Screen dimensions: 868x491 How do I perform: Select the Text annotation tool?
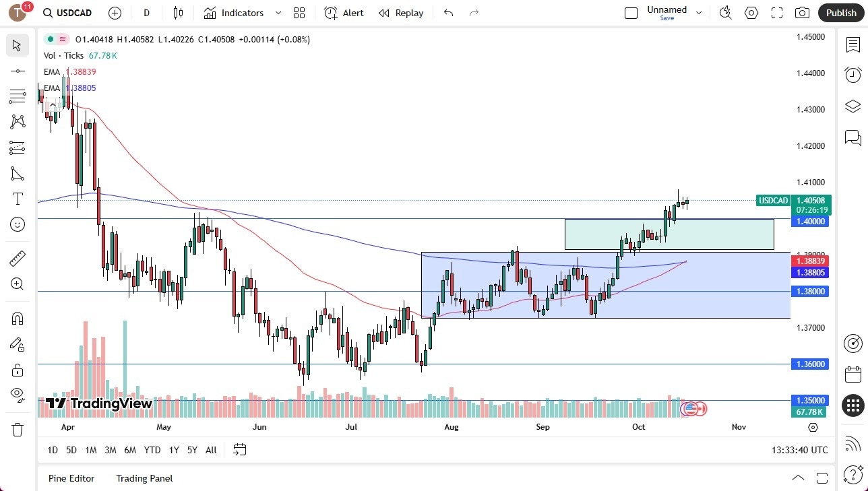pyautogui.click(x=17, y=198)
